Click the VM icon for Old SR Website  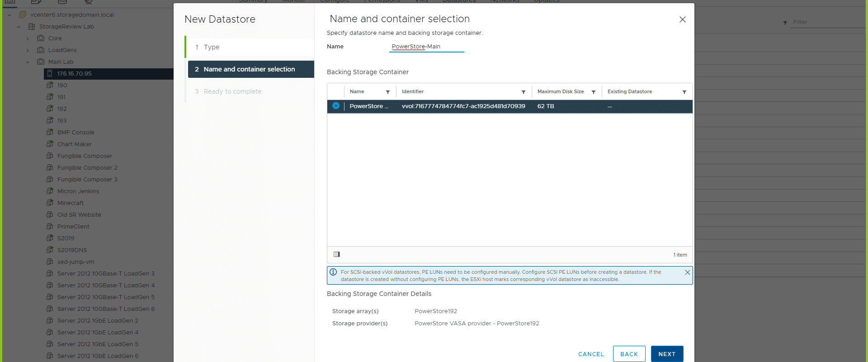point(50,214)
